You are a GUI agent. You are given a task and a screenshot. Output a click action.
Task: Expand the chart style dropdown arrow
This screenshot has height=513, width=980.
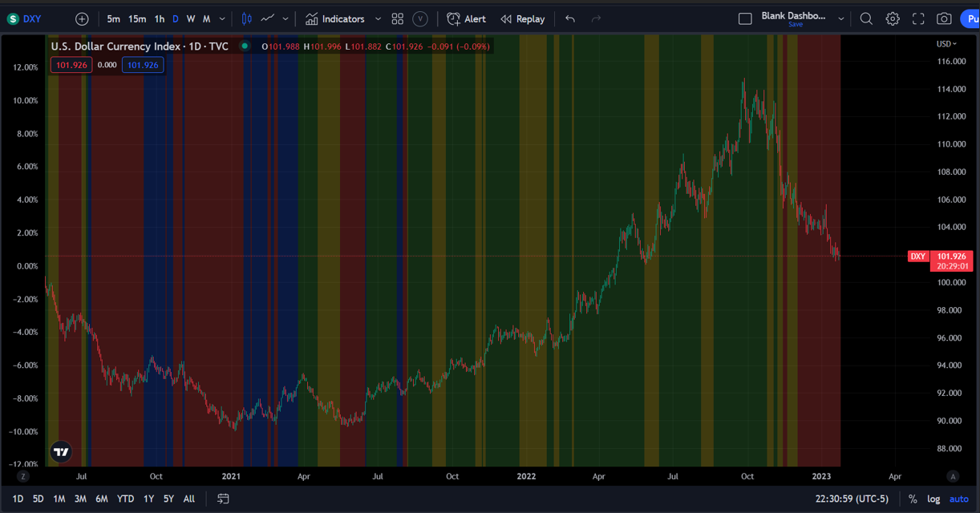pyautogui.click(x=285, y=18)
